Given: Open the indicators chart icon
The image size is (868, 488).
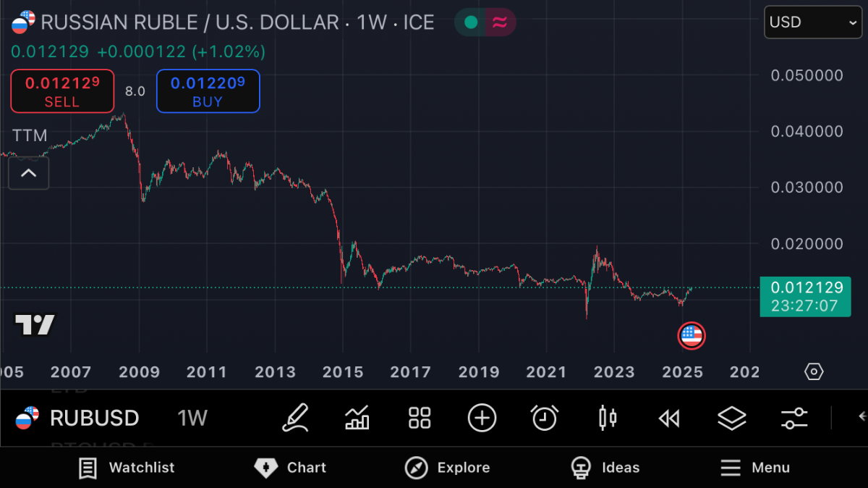Looking at the screenshot, I should pyautogui.click(x=357, y=418).
